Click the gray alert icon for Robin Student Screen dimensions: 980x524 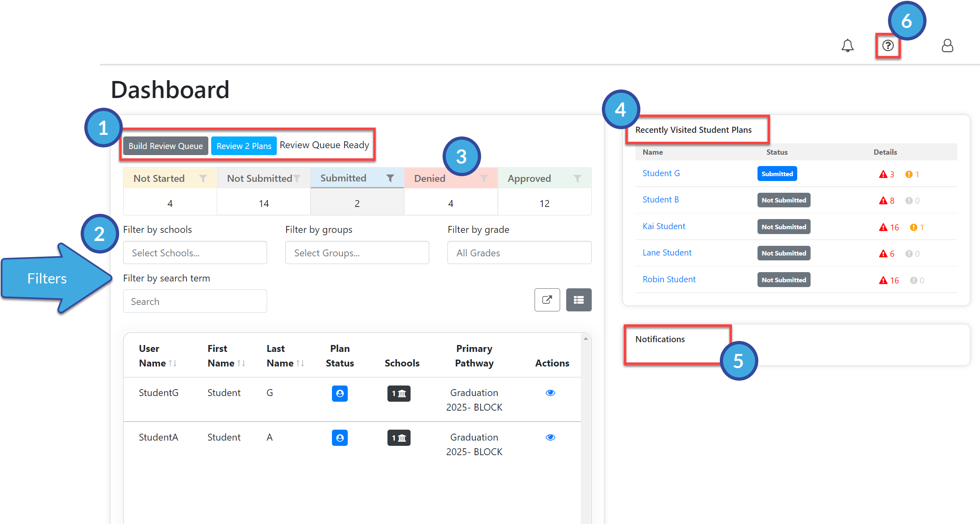pyautogui.click(x=914, y=280)
